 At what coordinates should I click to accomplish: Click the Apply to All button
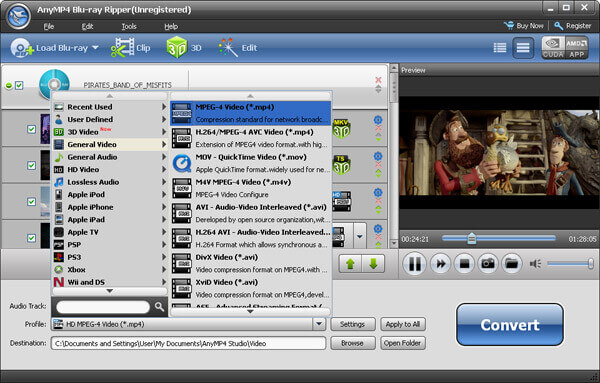point(403,324)
